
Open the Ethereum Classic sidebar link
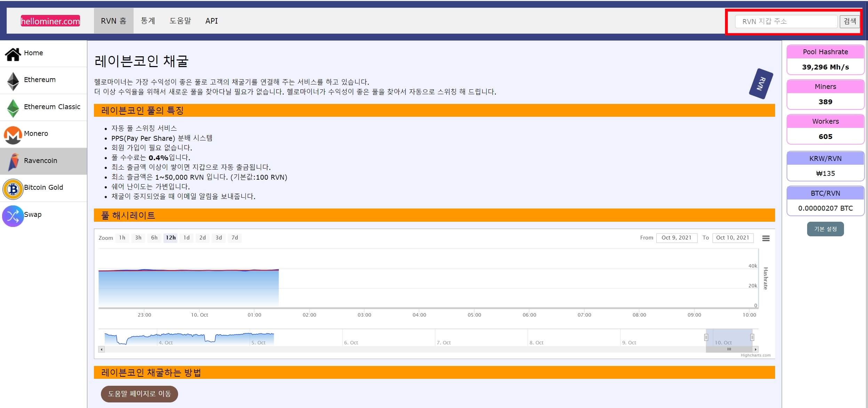pos(43,107)
